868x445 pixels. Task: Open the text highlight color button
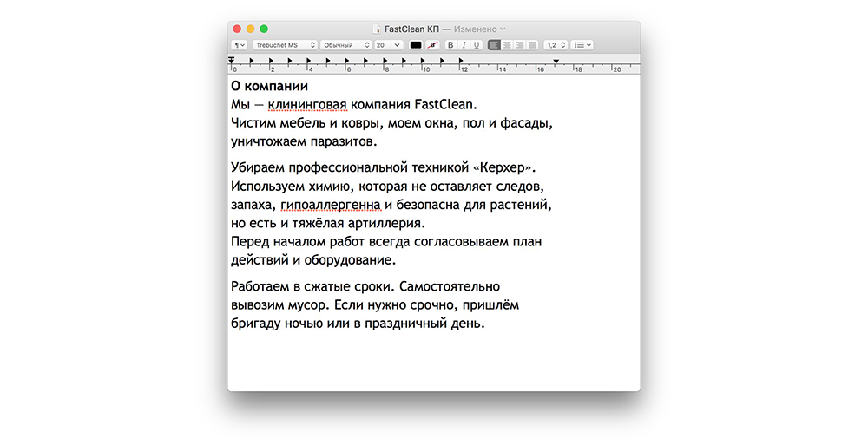433,45
